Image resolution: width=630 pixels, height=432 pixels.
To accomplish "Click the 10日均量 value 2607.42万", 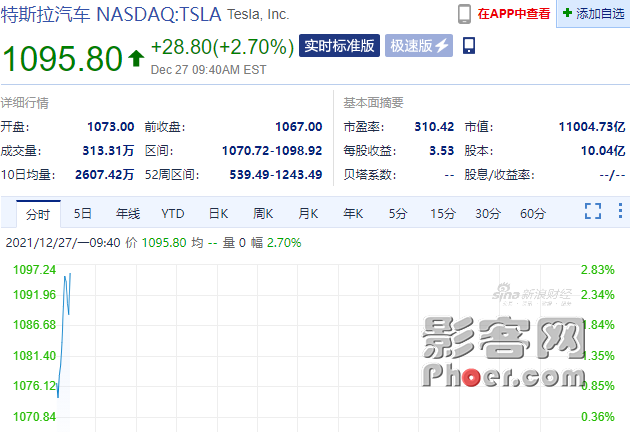I will click(x=104, y=175).
